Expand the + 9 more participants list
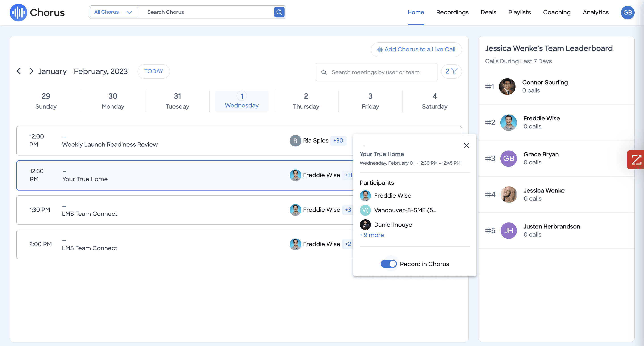 click(372, 235)
